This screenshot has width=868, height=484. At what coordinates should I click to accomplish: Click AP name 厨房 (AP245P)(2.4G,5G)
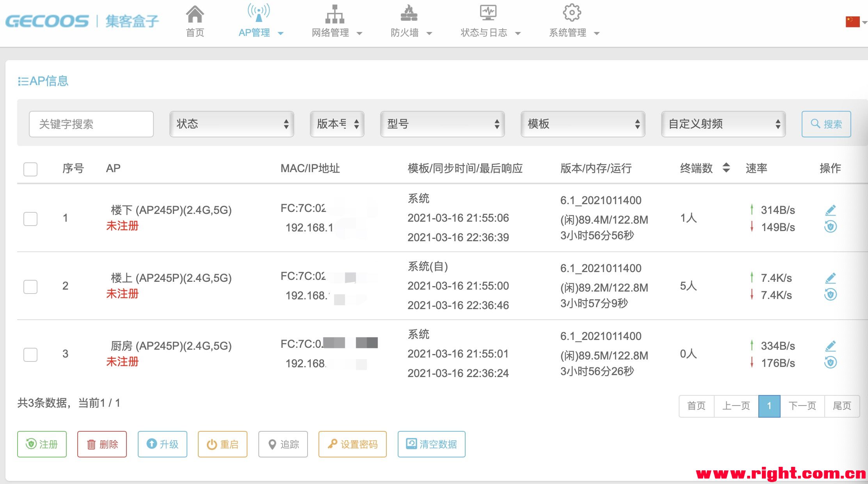[x=171, y=346]
